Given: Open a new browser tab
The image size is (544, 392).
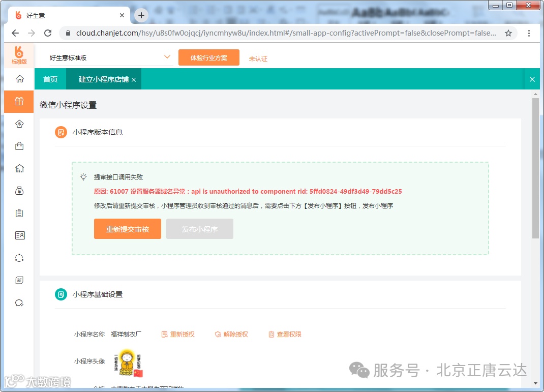Looking at the screenshot, I should coord(141,15).
